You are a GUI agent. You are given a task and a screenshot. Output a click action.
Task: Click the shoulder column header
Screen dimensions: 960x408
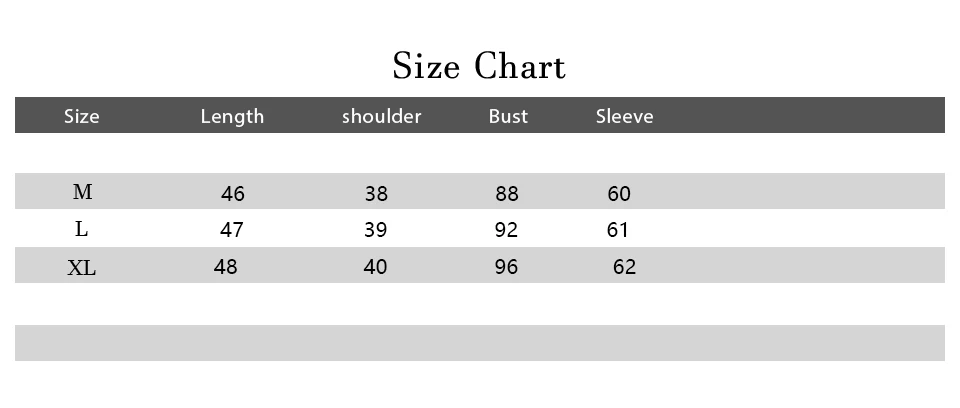click(381, 116)
